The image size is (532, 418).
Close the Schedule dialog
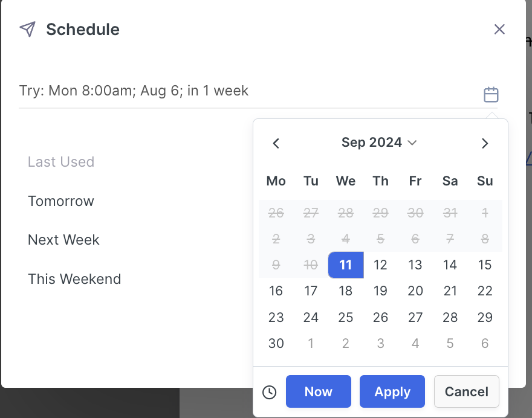click(499, 30)
